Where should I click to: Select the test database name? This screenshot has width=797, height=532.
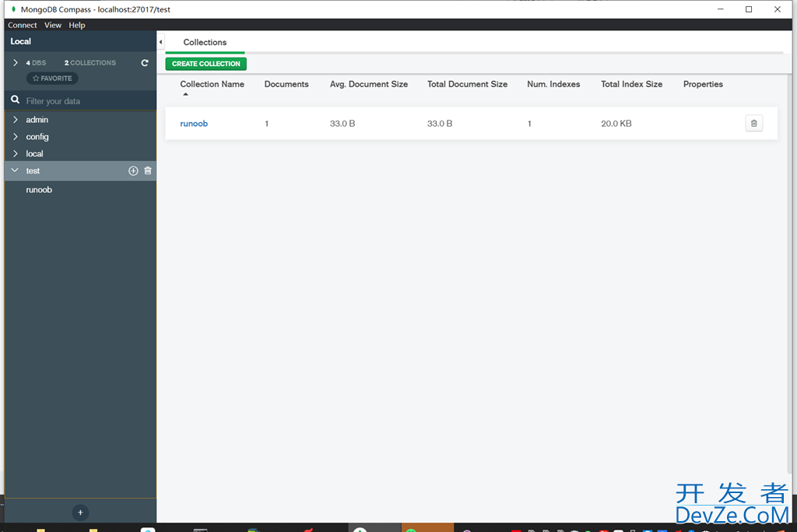click(x=33, y=171)
